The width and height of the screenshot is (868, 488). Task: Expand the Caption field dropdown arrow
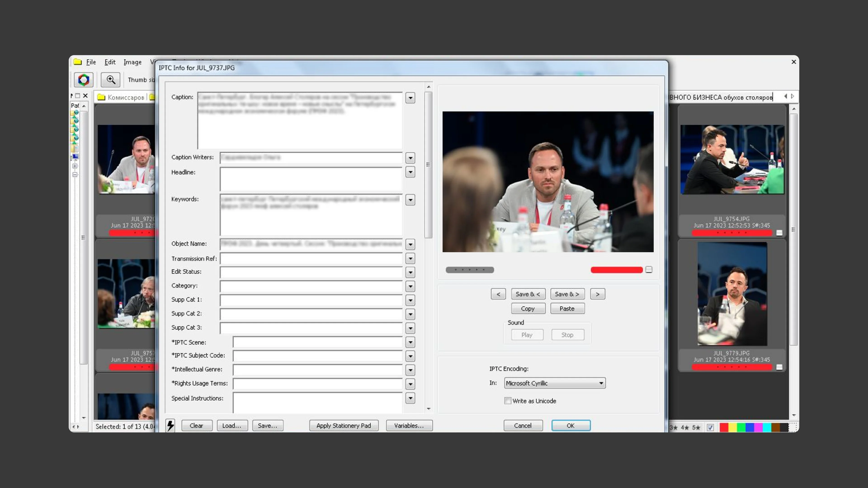click(410, 98)
